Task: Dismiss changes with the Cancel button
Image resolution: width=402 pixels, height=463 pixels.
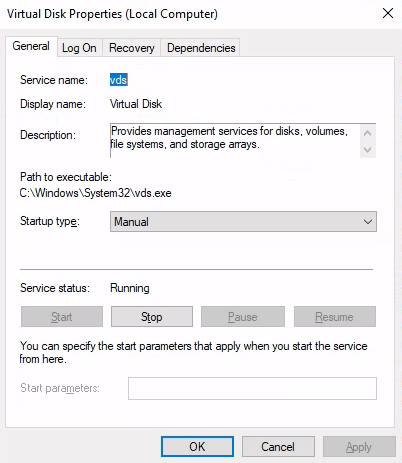Action: click(278, 447)
